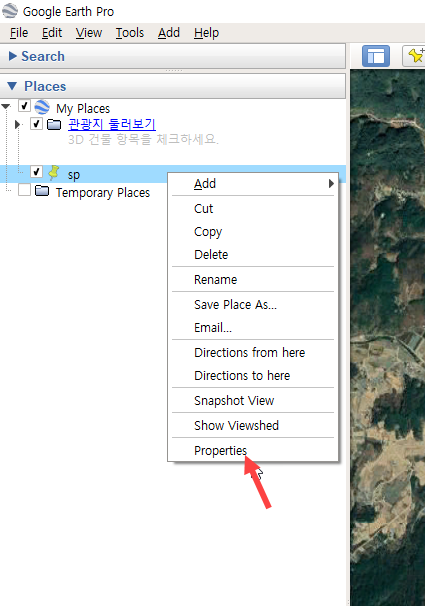Choose Snapshot View option
The image size is (425, 606).
coord(253,401)
